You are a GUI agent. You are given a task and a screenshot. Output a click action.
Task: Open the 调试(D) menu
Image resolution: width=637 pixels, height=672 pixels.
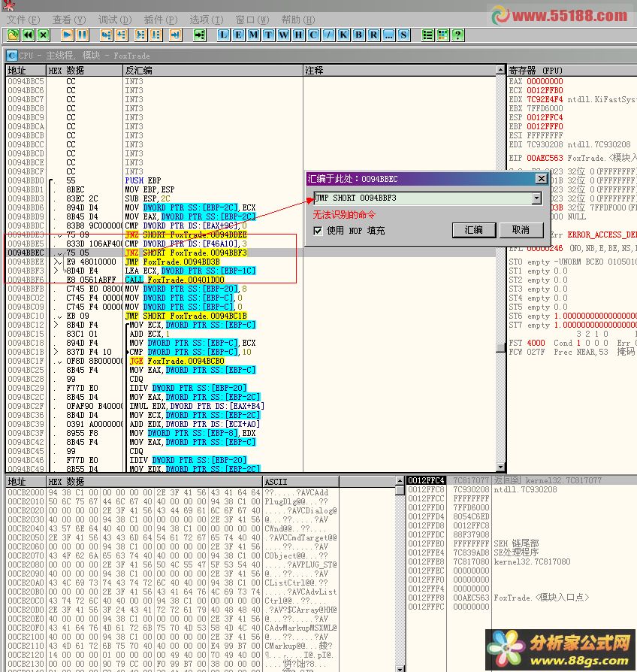tap(115, 20)
